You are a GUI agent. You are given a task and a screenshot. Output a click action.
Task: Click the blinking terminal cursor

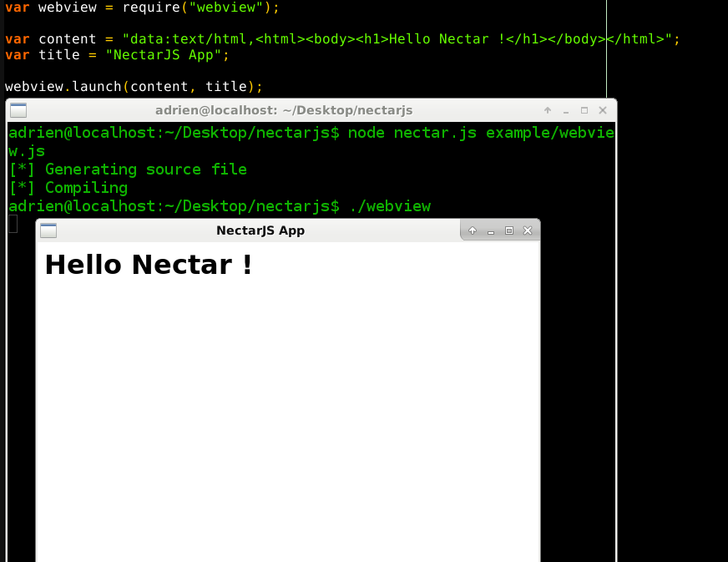point(11,223)
